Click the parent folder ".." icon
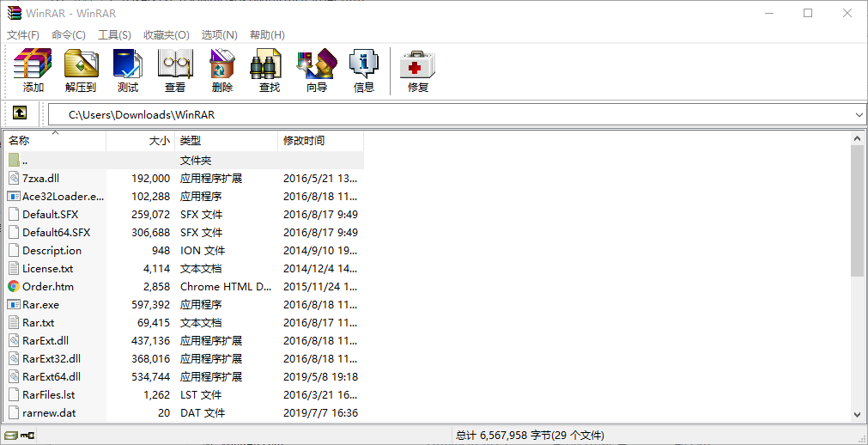868x445 pixels. tap(14, 160)
